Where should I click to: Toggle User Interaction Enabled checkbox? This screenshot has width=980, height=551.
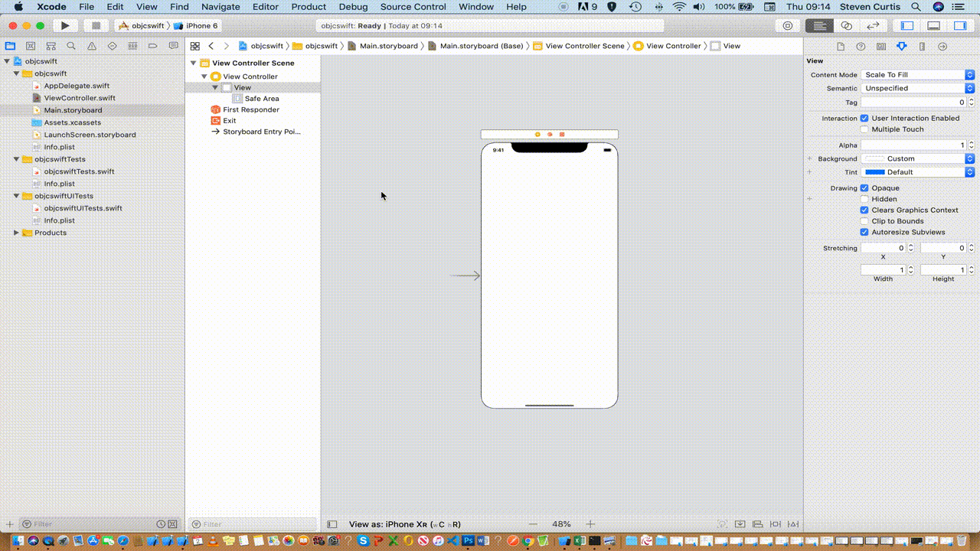864,119
